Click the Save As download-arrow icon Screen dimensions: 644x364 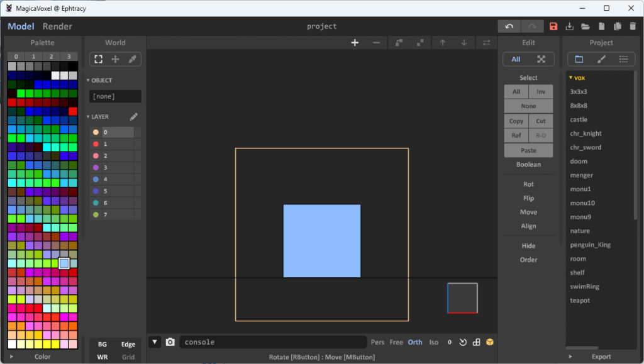[569, 26]
